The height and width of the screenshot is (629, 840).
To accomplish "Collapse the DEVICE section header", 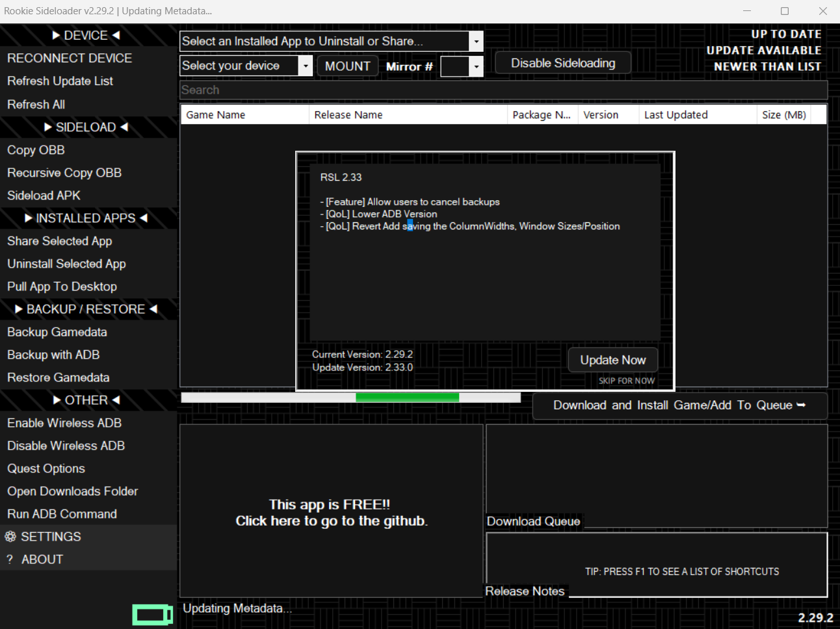I will [88, 35].
